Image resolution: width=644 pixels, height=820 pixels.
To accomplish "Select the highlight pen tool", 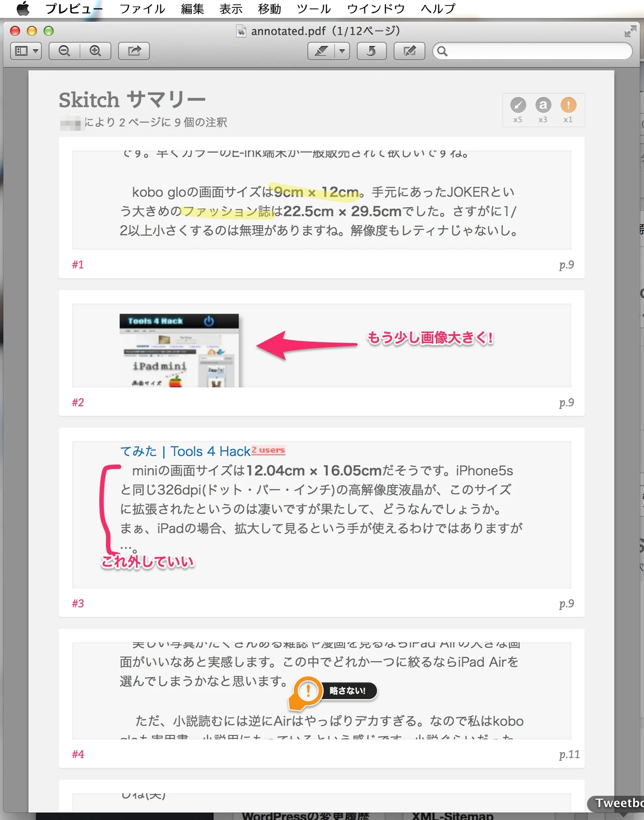I will 321,51.
